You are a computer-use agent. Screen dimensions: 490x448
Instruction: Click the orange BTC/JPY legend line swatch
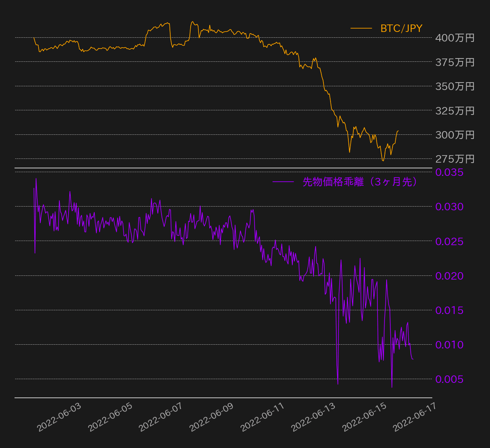361,28
